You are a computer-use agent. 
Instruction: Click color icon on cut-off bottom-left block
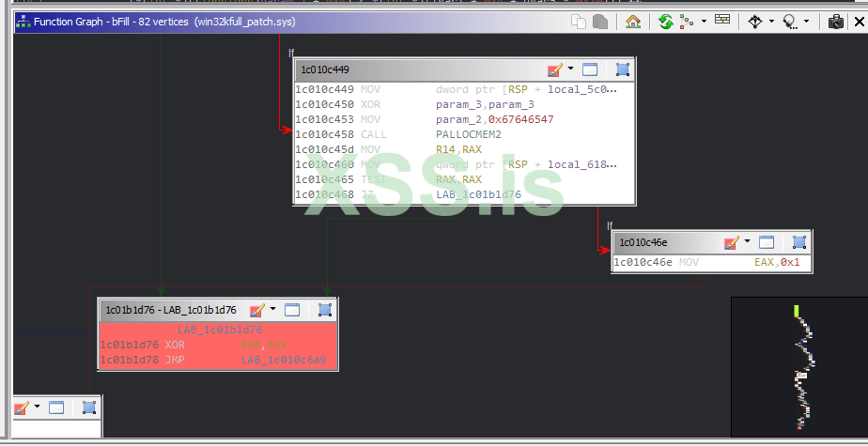21,408
